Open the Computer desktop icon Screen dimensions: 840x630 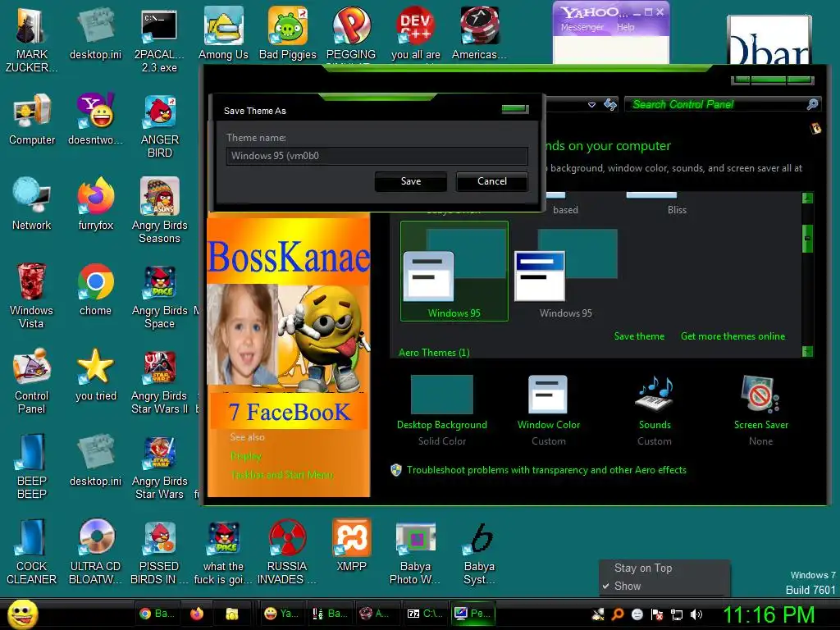pos(32,119)
